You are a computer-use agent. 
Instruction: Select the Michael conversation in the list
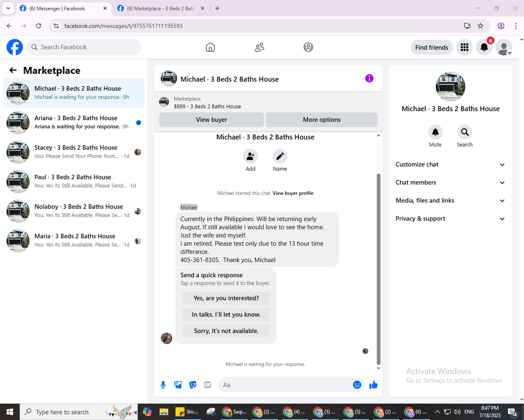coord(74,93)
